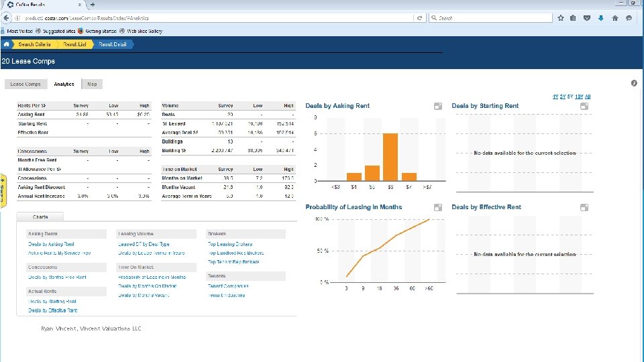Image resolution: width=644 pixels, height=362 pixels.
Task: Open the downloads arrow icon
Action: point(601,18)
